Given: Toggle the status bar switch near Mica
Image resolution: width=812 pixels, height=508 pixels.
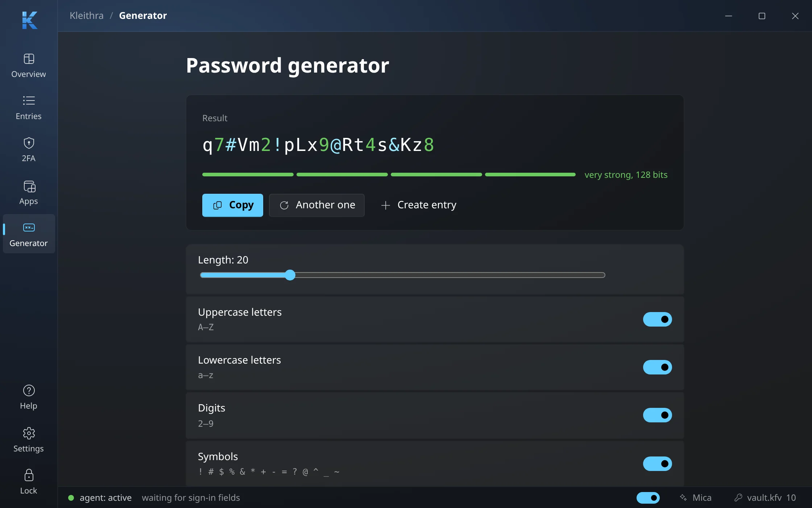Looking at the screenshot, I should [648, 497].
